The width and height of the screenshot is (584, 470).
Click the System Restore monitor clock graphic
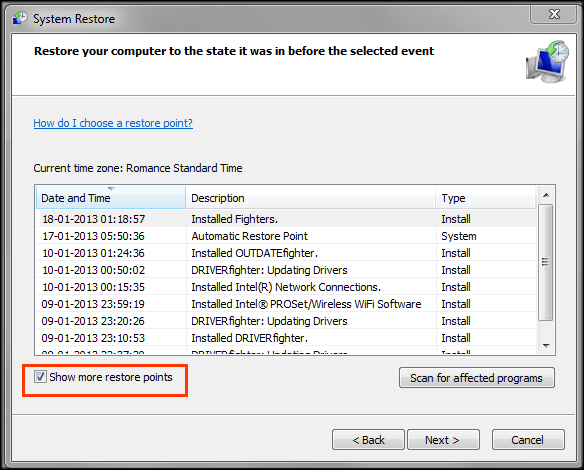[547, 62]
